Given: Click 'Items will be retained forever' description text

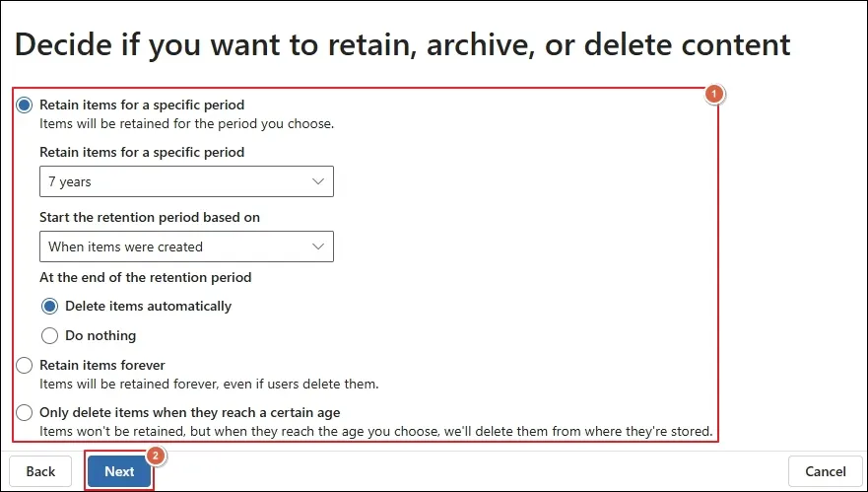Looking at the screenshot, I should pyautogui.click(x=209, y=384).
